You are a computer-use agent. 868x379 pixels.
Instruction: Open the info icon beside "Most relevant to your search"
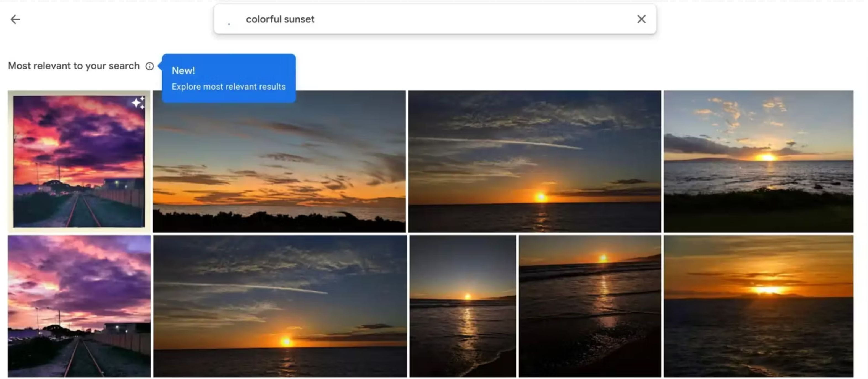[x=150, y=66]
